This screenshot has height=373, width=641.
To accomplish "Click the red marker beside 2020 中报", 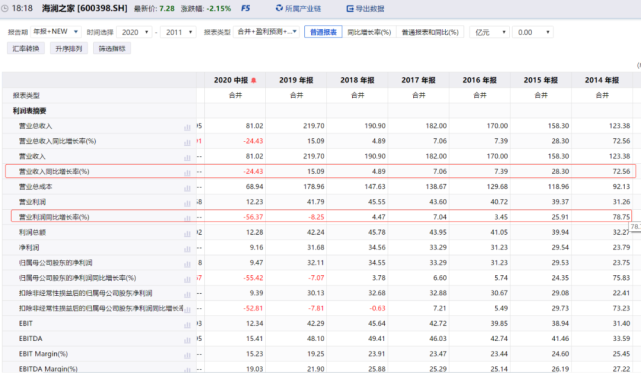I will pyautogui.click(x=253, y=81).
